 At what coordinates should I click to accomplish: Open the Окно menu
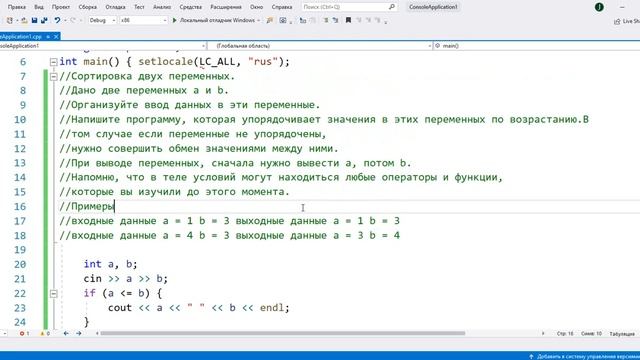(x=257, y=7)
